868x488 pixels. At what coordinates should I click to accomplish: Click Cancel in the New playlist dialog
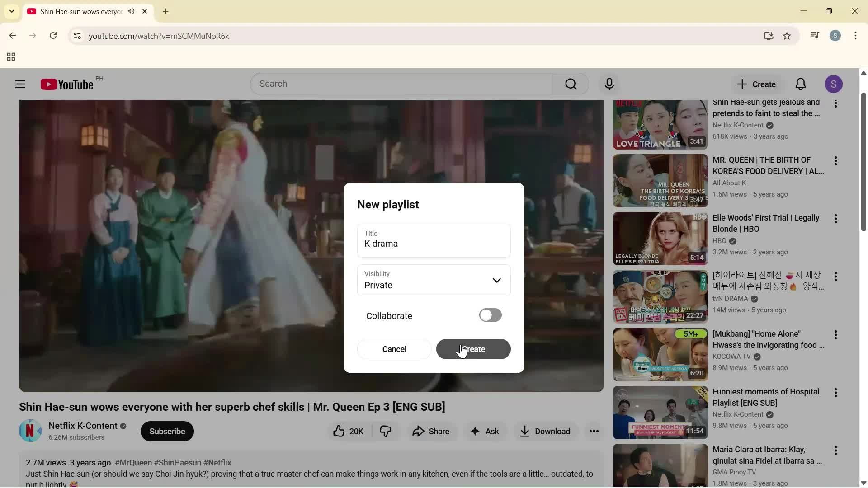394,349
